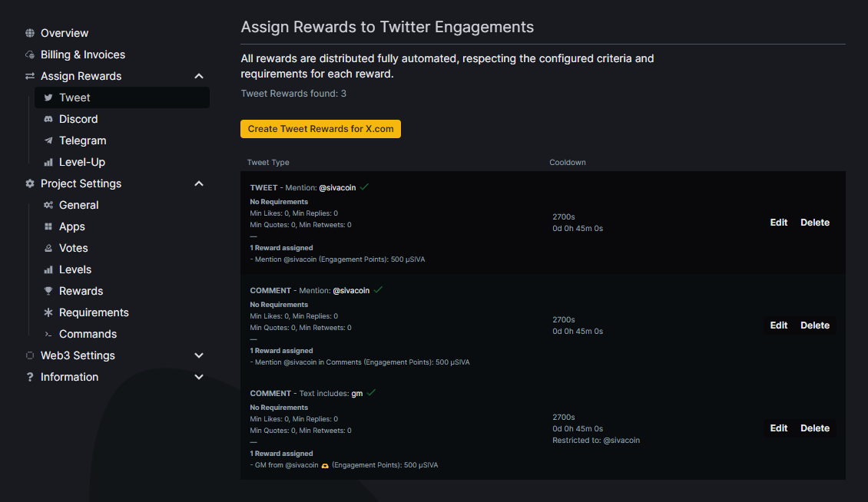Screen dimensions: 868x502
Task: Delete the 'Text includes: gm' comment reward
Action: coord(815,428)
